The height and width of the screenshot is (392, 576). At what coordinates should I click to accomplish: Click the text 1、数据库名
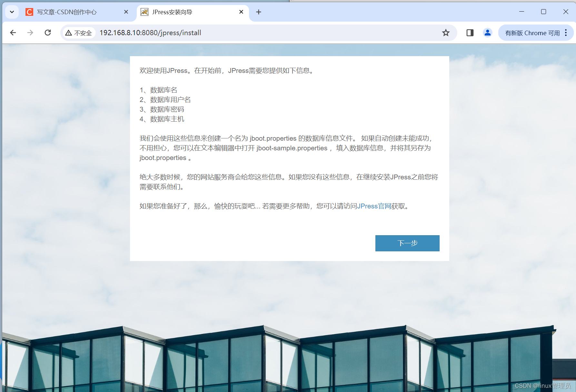click(158, 90)
